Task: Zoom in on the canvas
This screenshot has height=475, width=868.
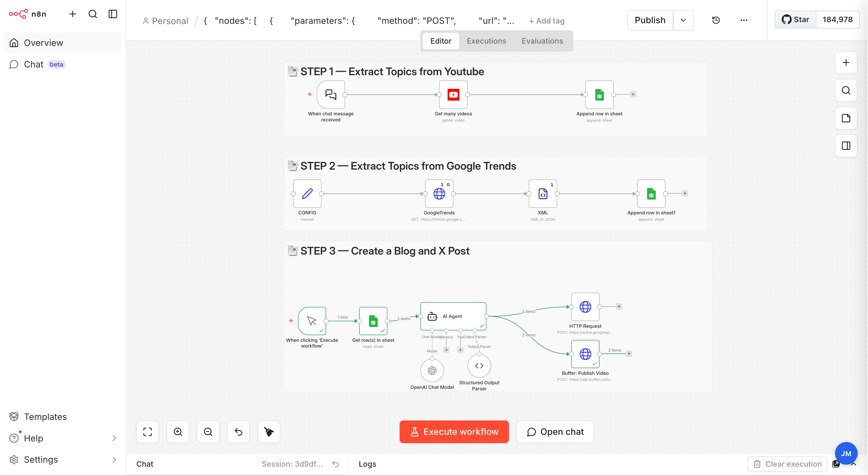Action: pos(178,432)
